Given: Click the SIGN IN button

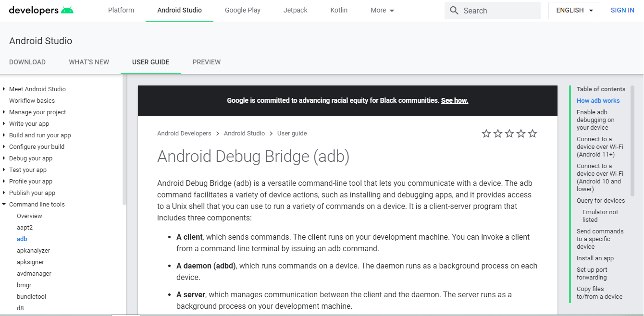Looking at the screenshot, I should pos(622,10).
